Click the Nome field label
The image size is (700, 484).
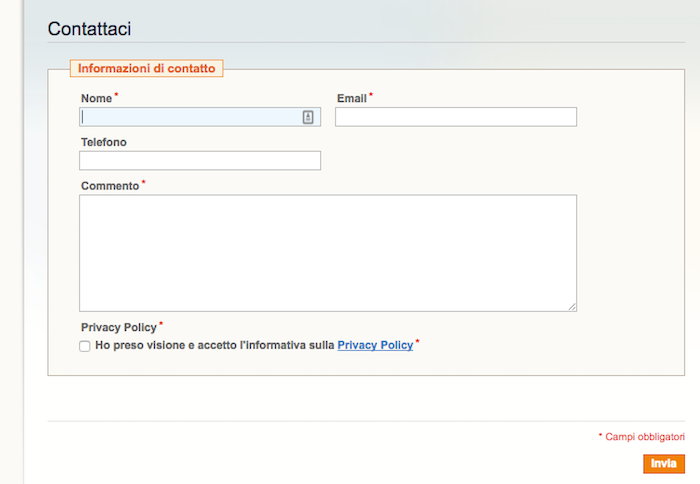click(x=96, y=98)
